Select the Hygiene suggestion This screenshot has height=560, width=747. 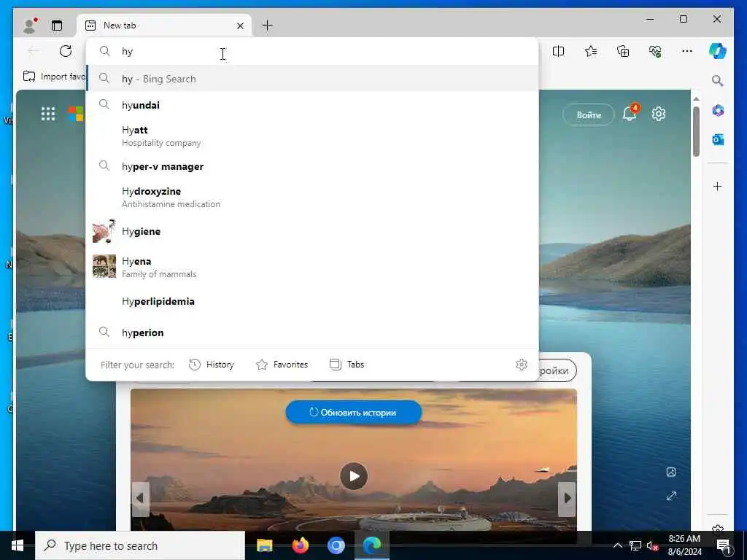coord(312,231)
